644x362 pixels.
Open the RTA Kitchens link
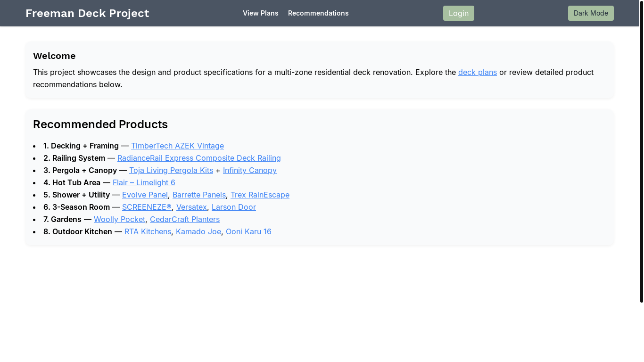pyautogui.click(x=148, y=231)
